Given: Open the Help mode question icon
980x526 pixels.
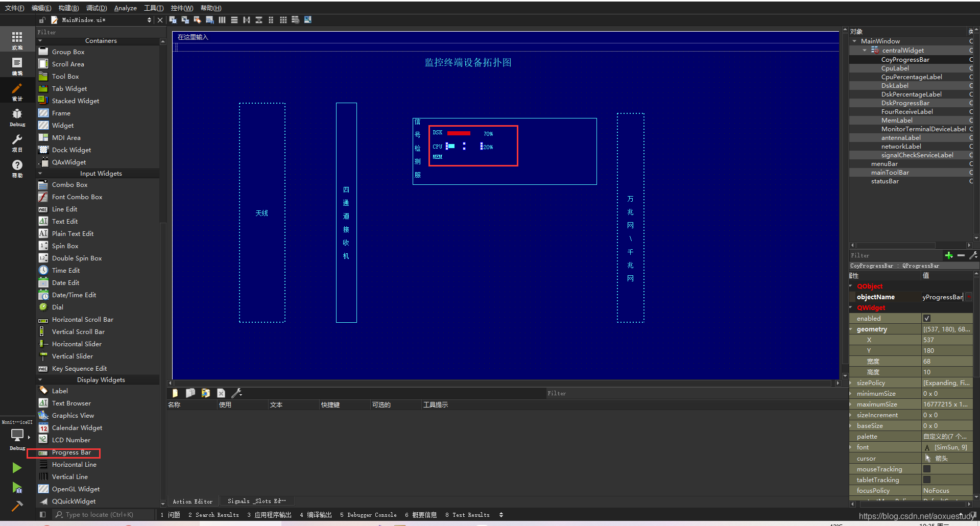Looking at the screenshot, I should (x=17, y=168).
